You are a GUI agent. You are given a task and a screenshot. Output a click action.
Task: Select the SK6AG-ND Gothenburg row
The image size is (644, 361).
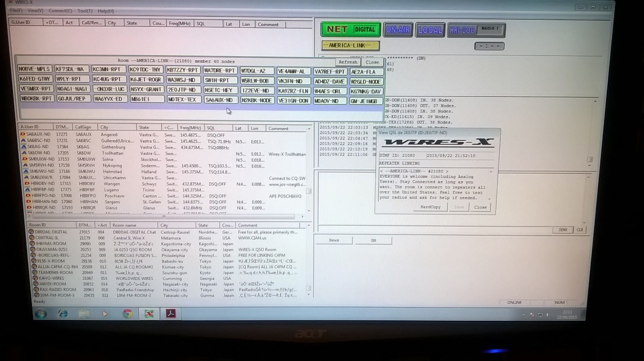(x=163, y=147)
